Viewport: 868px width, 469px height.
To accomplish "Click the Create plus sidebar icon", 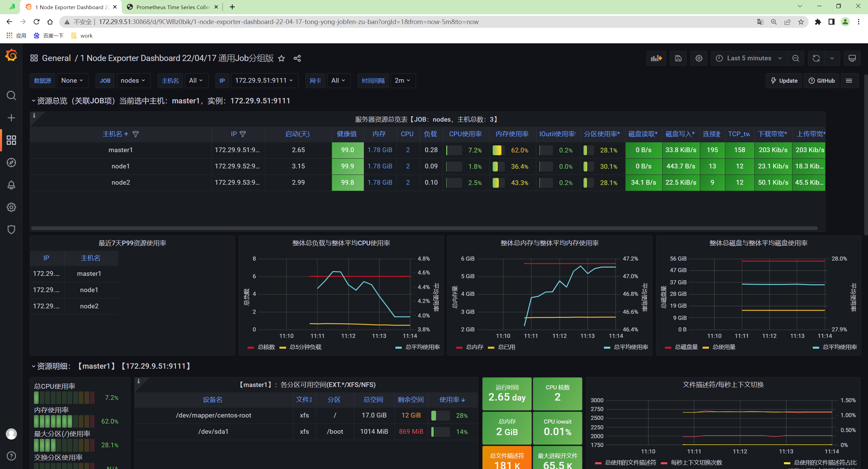I will [x=11, y=118].
